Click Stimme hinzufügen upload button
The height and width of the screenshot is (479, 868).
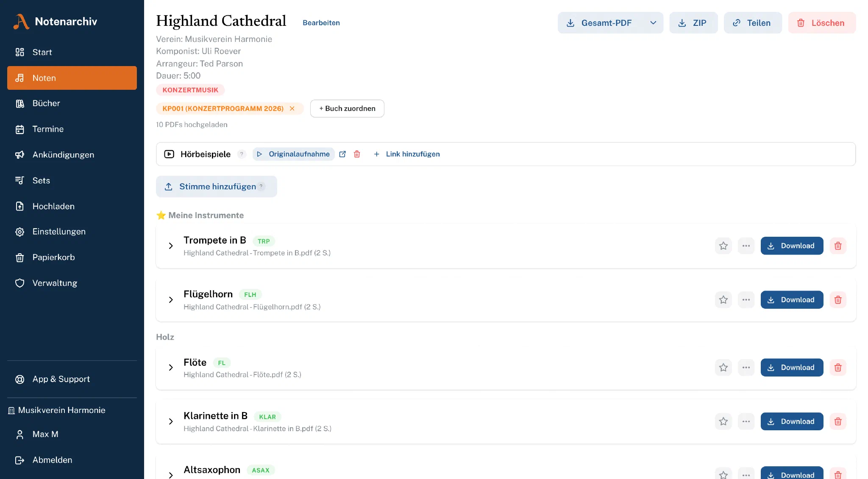[x=216, y=186]
